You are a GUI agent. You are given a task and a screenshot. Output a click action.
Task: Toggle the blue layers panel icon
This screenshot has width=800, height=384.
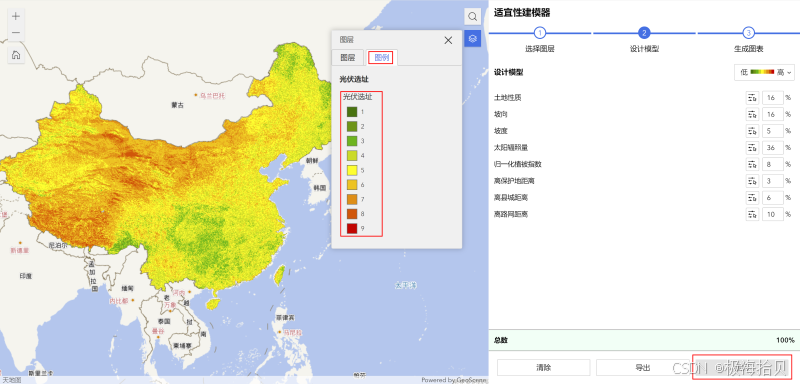click(472, 38)
